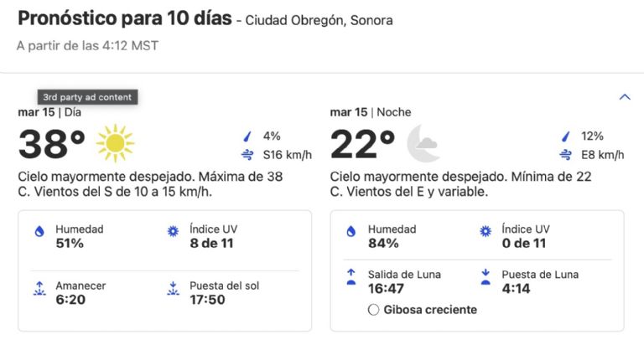Viewport: 644px width, 345px height.
Task: Click the nighttime wind icon beside E8 km/h
Action: coord(566,155)
